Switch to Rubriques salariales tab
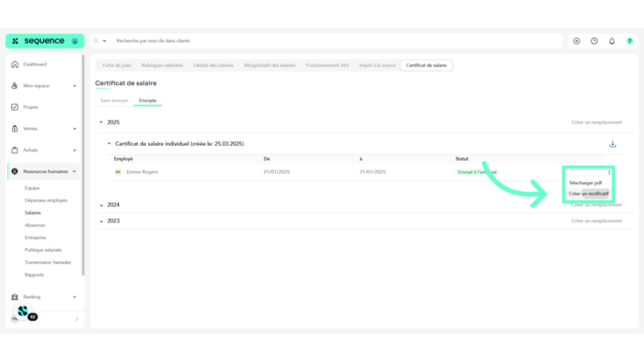This screenshot has width=644, height=362. click(162, 65)
